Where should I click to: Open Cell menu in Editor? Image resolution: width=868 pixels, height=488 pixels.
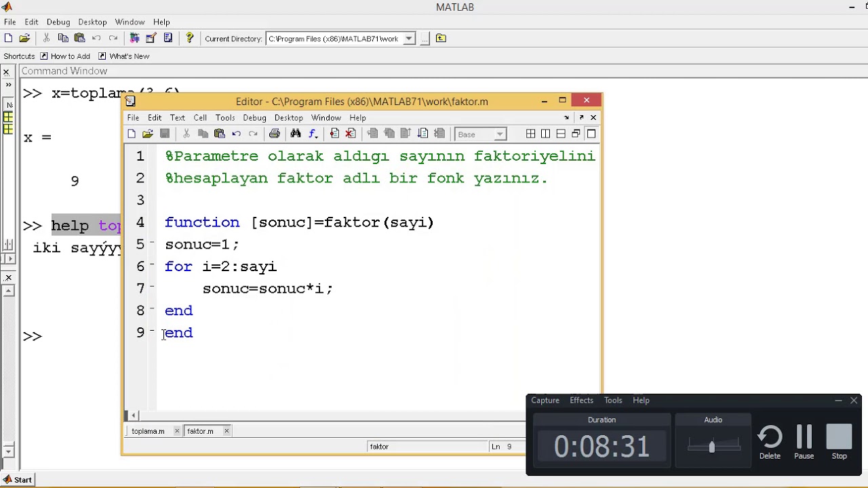(200, 118)
